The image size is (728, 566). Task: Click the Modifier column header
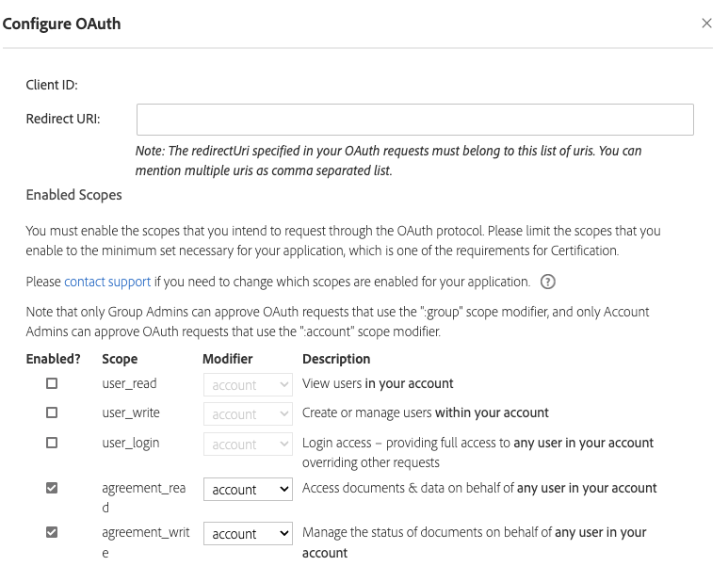(x=227, y=359)
